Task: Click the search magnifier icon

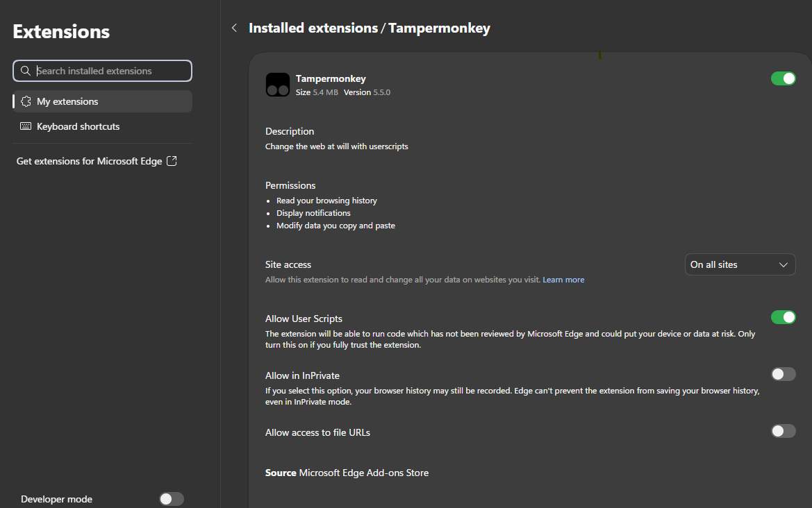Action: [26, 71]
